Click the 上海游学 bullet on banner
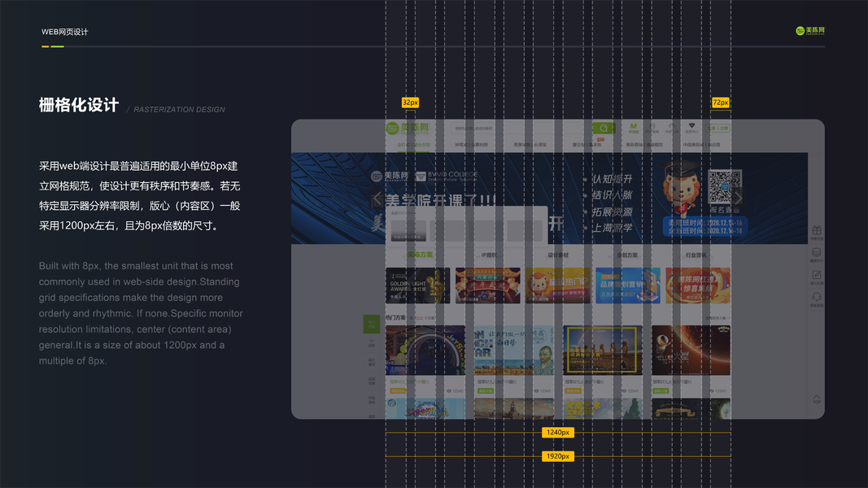 [611, 228]
